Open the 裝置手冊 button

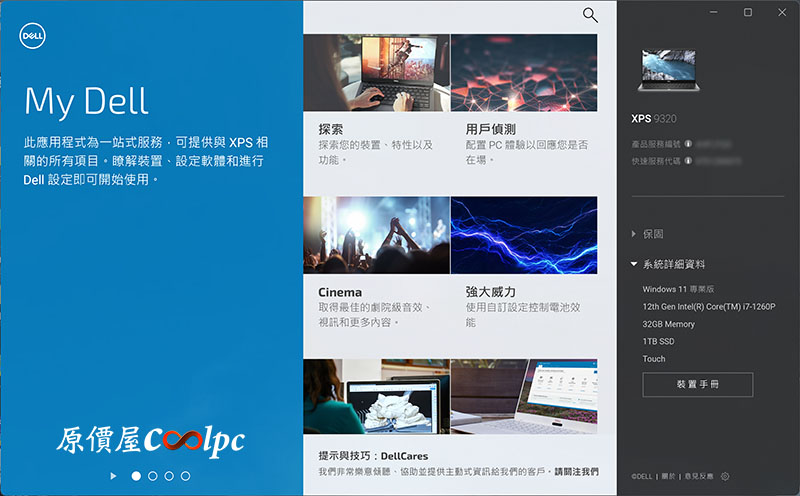point(697,385)
